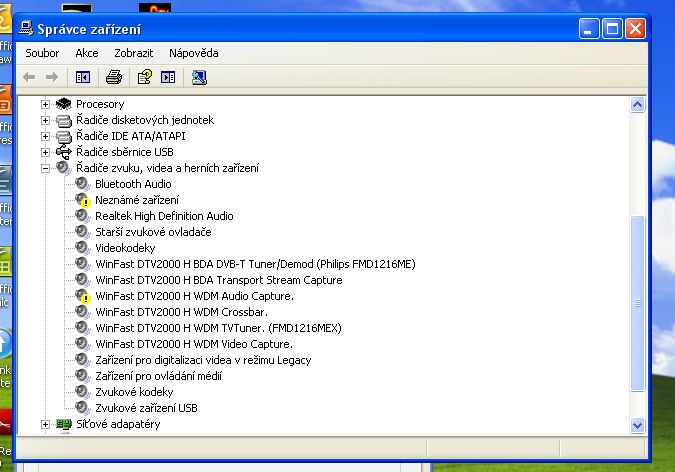The image size is (675, 472).
Task: Minimize the Správce zařízení window
Action: 588,29
